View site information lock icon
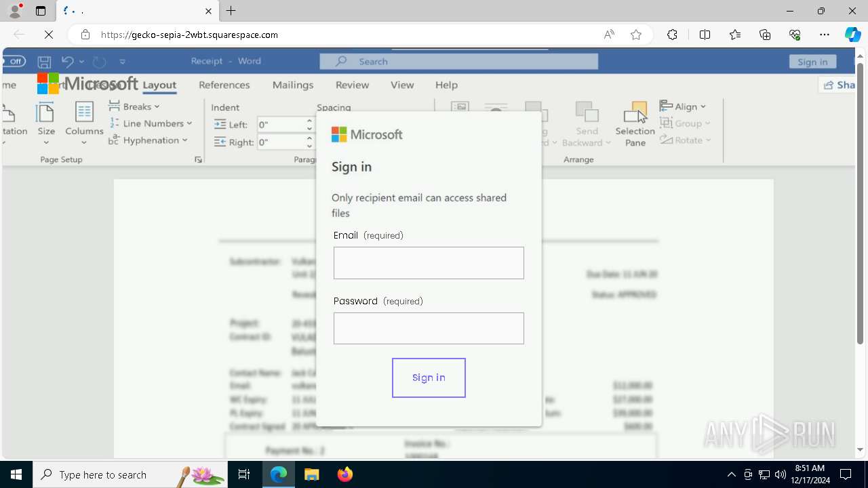This screenshot has height=488, width=868. [x=85, y=35]
